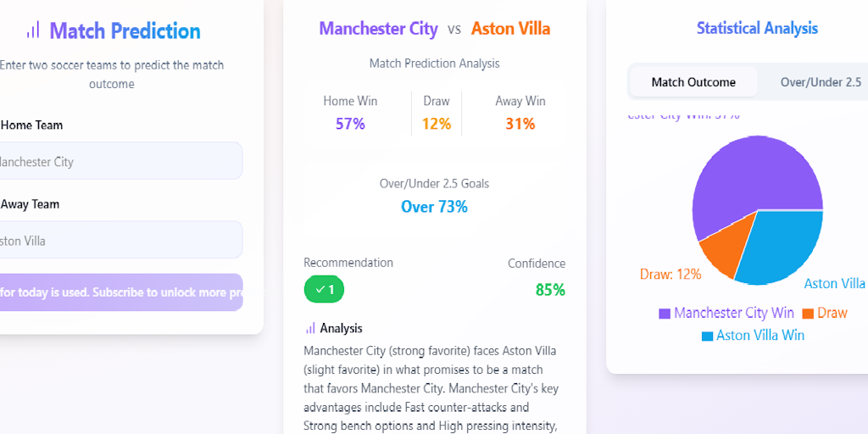Image resolution: width=868 pixels, height=434 pixels.
Task: Click the Manchester City title heading
Action: (379, 29)
